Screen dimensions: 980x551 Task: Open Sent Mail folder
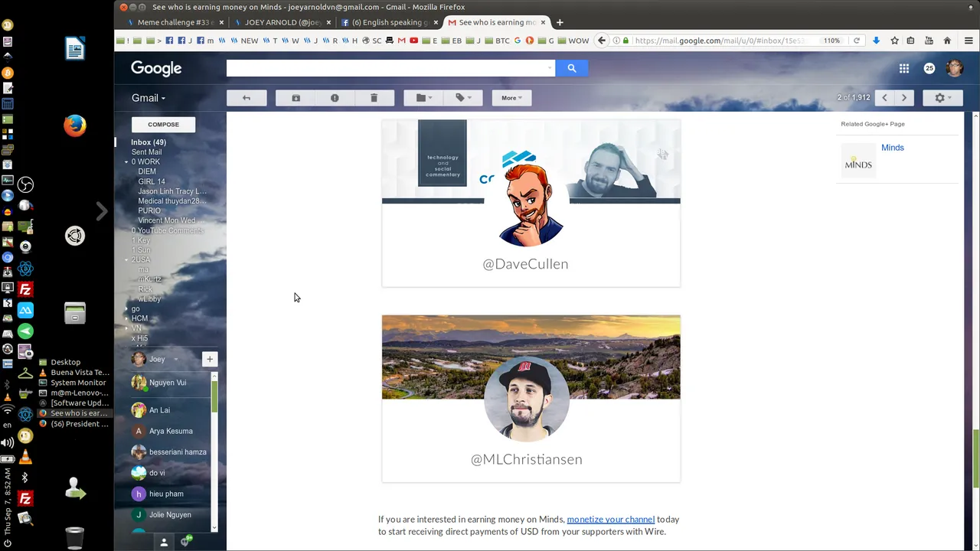pyautogui.click(x=146, y=152)
